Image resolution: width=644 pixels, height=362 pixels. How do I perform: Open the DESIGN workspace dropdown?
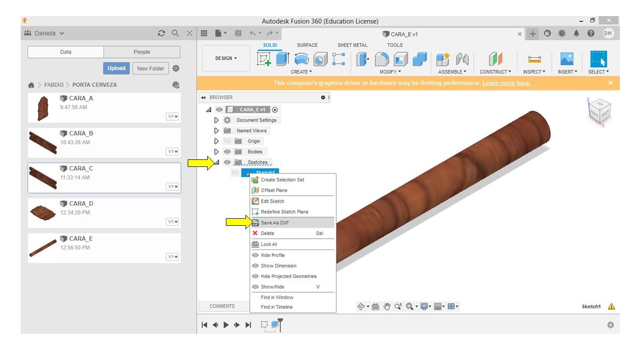(x=226, y=58)
